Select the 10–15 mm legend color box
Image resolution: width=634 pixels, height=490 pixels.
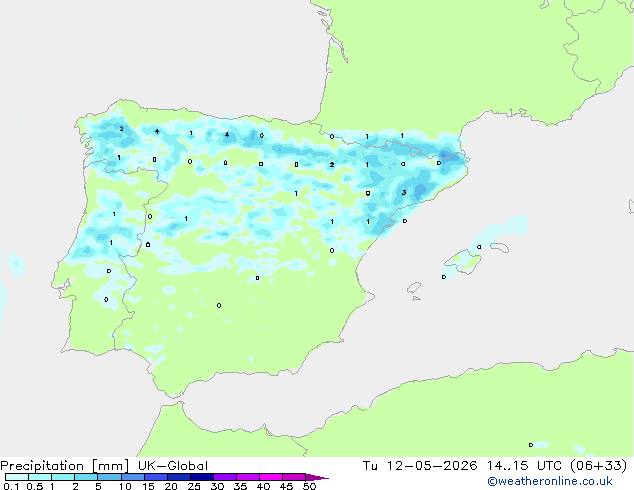pos(132,477)
